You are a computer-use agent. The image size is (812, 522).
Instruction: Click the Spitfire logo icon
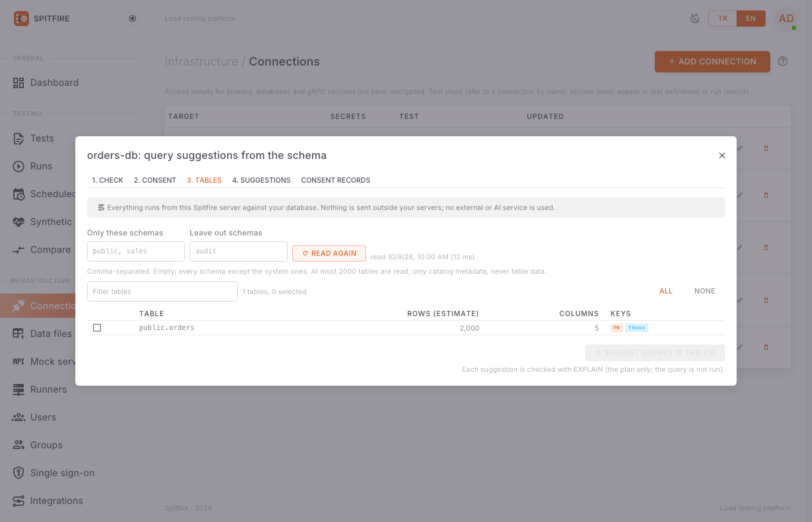pyautogui.click(x=21, y=19)
